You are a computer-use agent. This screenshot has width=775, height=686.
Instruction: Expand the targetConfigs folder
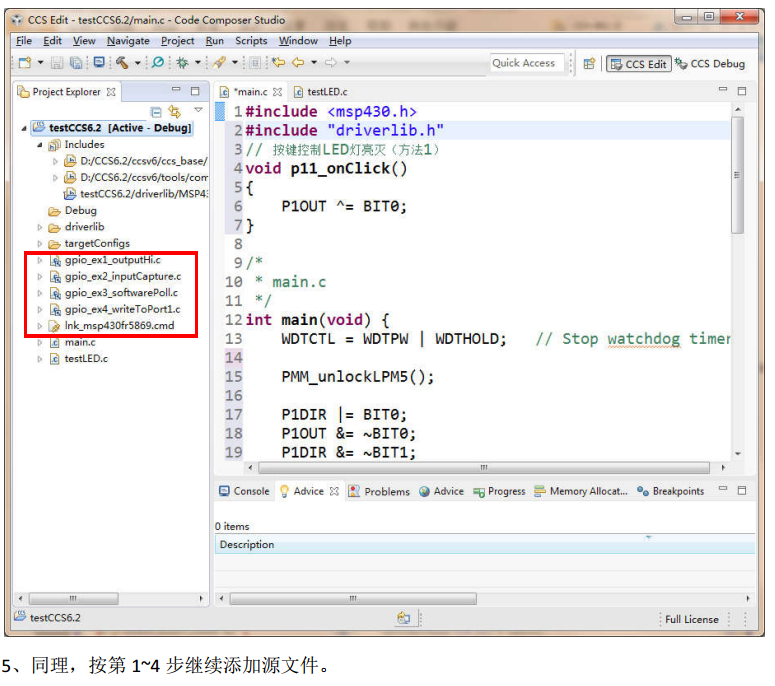40,244
